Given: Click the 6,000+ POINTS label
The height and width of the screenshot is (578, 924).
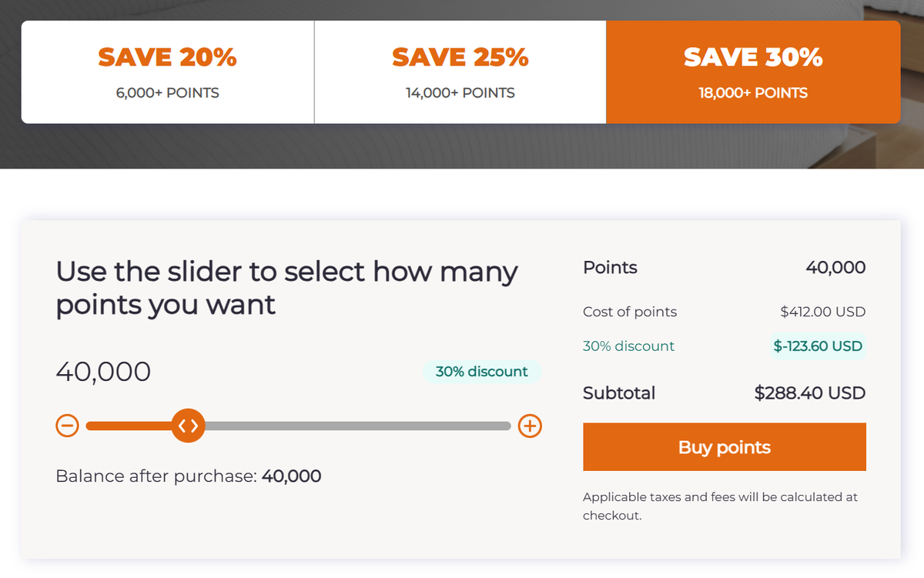Looking at the screenshot, I should tap(168, 93).
